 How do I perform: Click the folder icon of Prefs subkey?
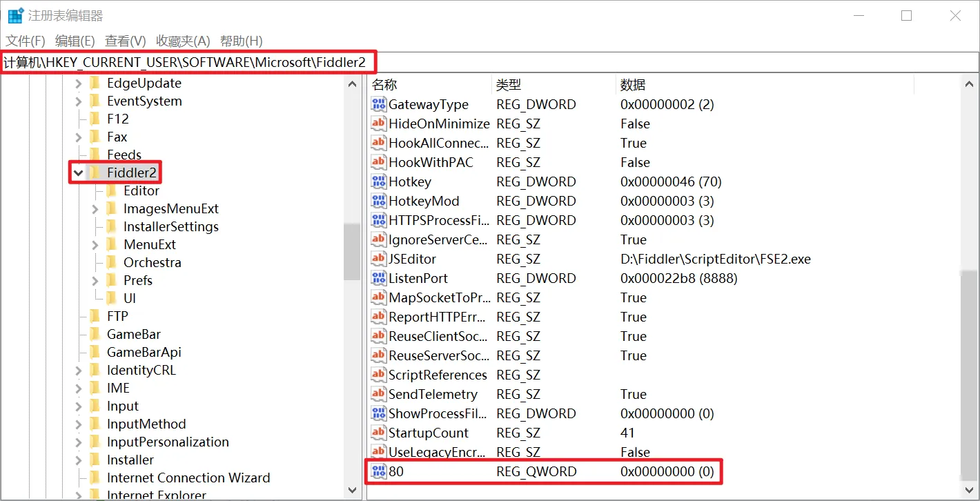(x=112, y=280)
